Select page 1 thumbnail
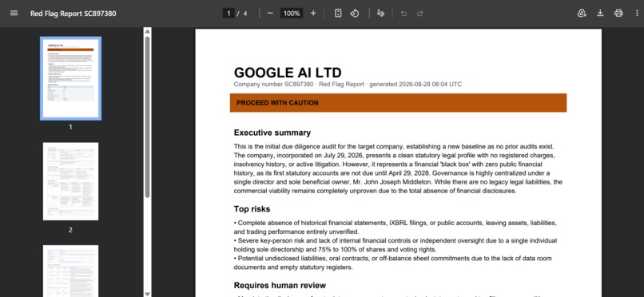Image resolution: width=644 pixels, height=297 pixels. click(70, 78)
